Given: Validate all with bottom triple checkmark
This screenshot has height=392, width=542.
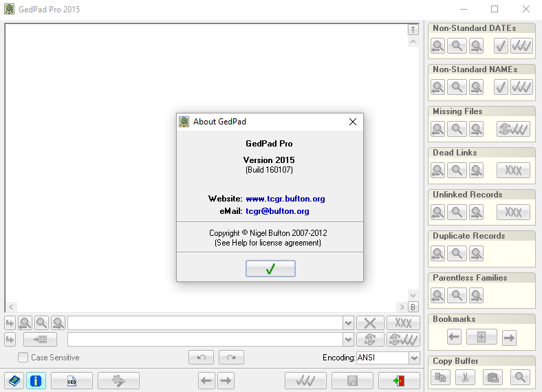Looking at the screenshot, I should pos(305,381).
